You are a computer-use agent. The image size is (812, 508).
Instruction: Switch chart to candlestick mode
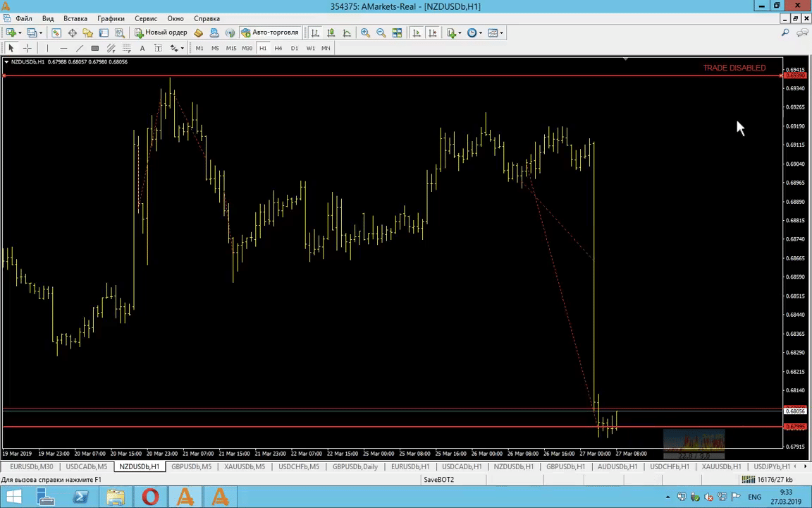(331, 32)
